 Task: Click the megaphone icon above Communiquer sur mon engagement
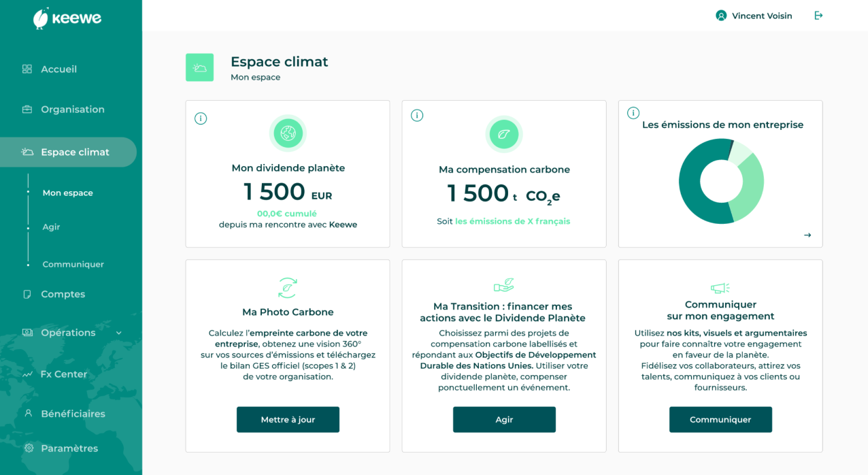720,288
